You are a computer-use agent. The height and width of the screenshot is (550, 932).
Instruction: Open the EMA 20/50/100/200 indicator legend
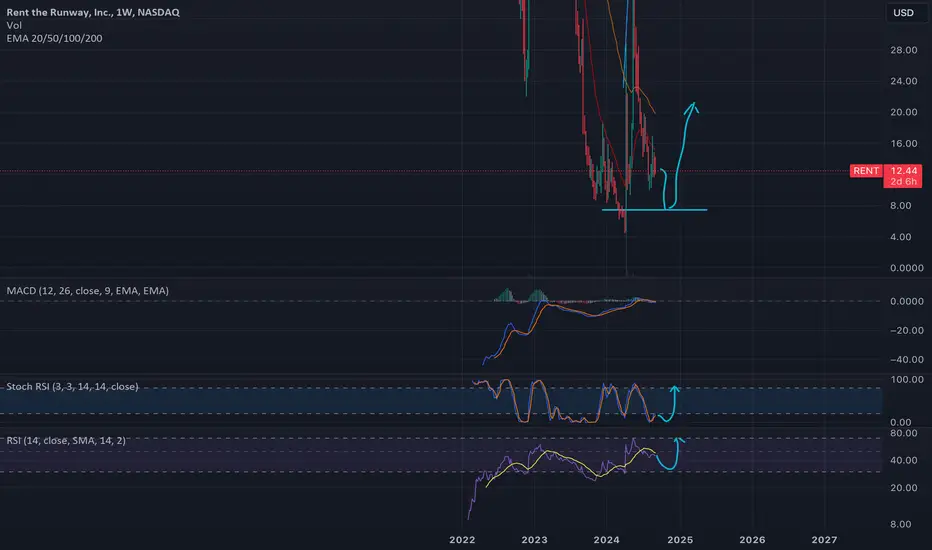(54, 38)
